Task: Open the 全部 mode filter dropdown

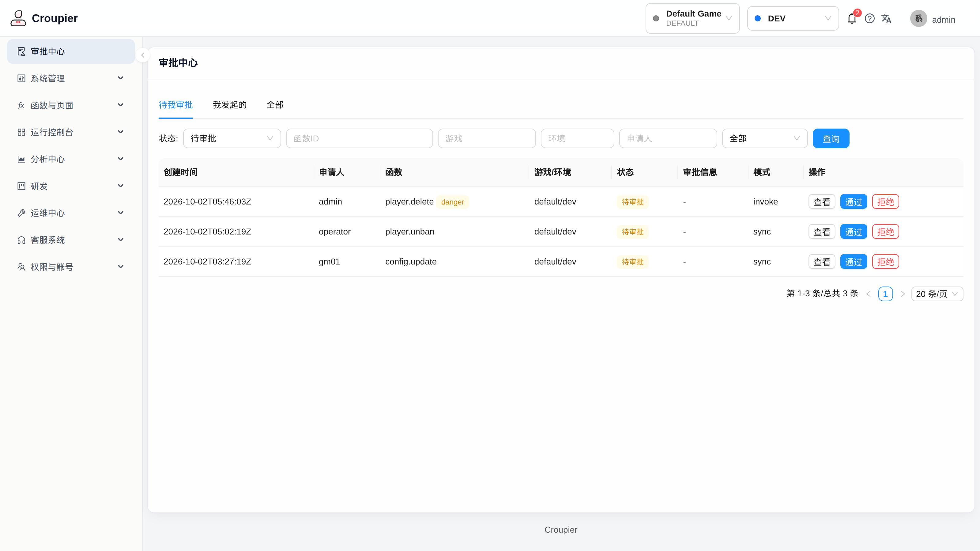Action: click(x=765, y=138)
